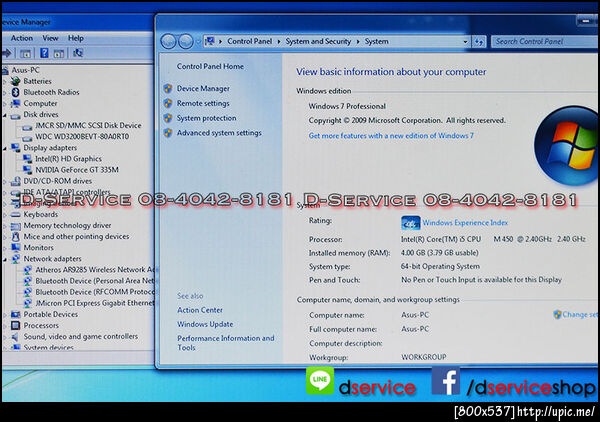Expand the Monitors category

5,248
